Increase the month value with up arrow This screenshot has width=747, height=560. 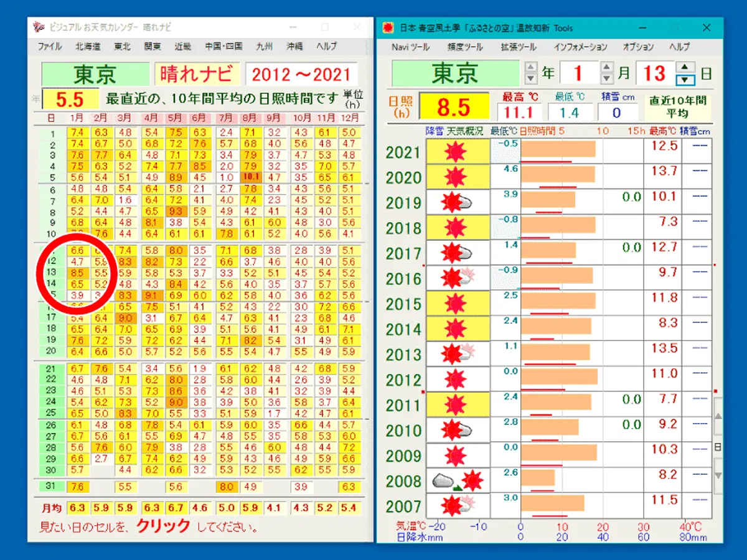[606, 67]
